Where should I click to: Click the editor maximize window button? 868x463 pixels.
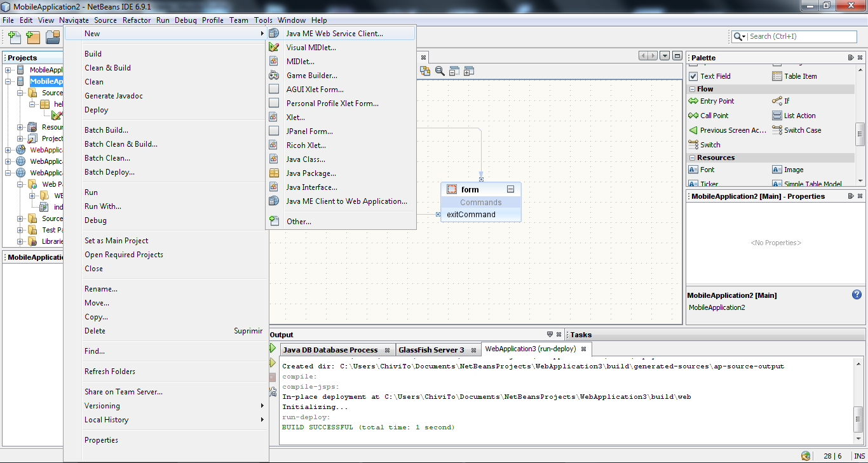[x=677, y=56]
